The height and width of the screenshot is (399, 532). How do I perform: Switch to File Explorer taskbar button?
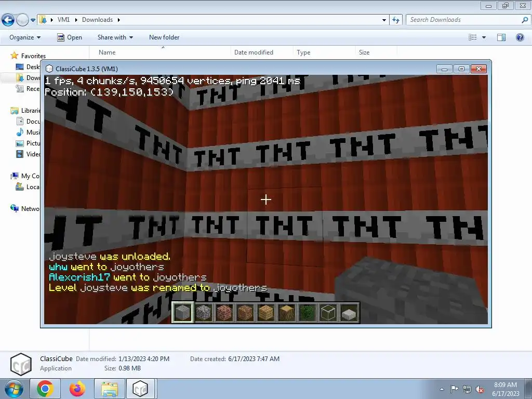coord(109,389)
